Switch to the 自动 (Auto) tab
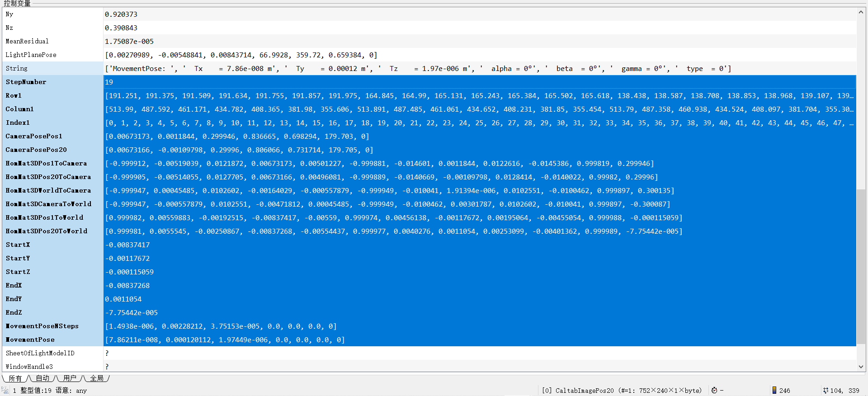Viewport: 868px width, 396px height. 42,378
